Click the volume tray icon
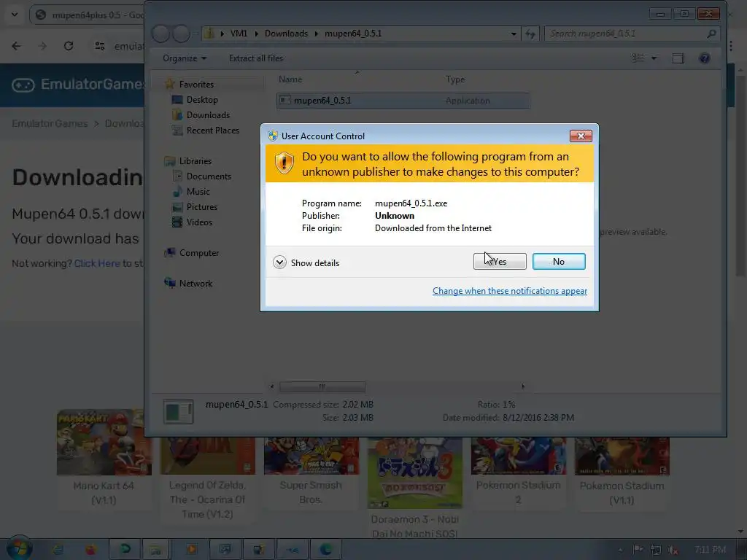747x560 pixels. tap(673, 550)
